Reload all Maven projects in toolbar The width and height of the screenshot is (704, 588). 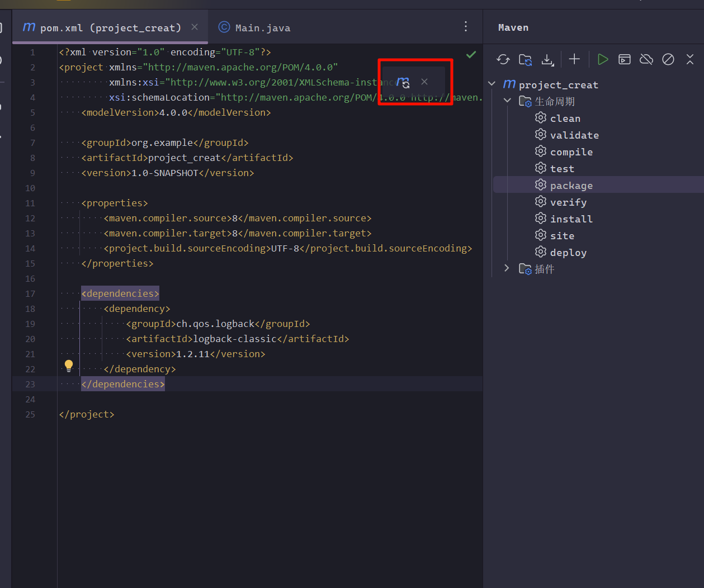coord(503,59)
